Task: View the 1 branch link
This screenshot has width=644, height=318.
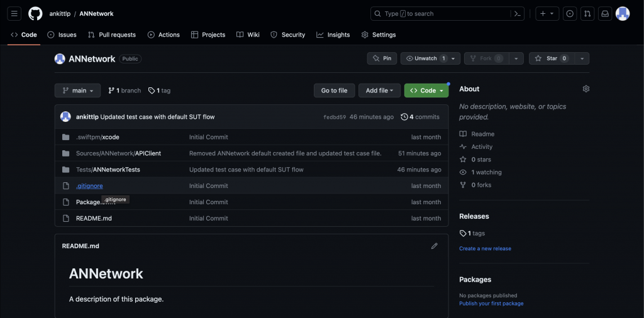Action: [125, 90]
